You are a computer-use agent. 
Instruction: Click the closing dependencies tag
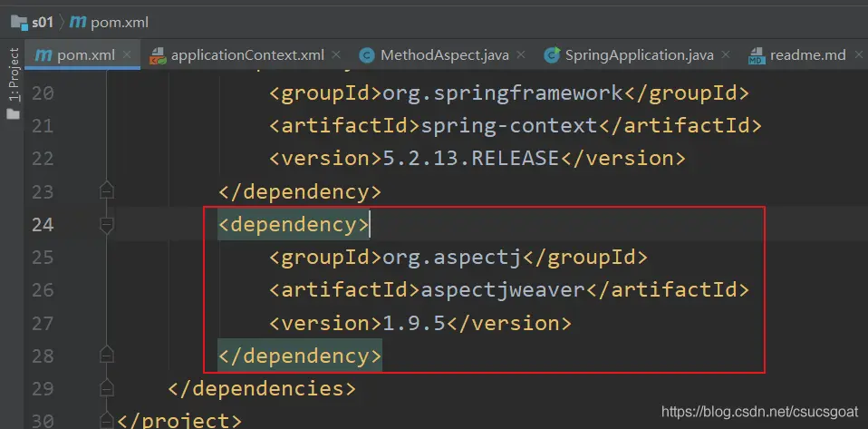click(262, 388)
